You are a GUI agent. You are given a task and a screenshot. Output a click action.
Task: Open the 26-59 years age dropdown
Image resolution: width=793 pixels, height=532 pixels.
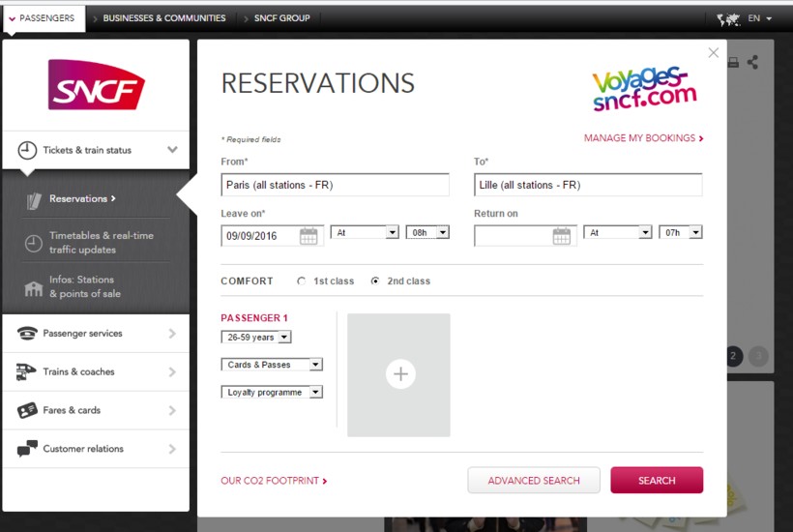click(x=256, y=337)
